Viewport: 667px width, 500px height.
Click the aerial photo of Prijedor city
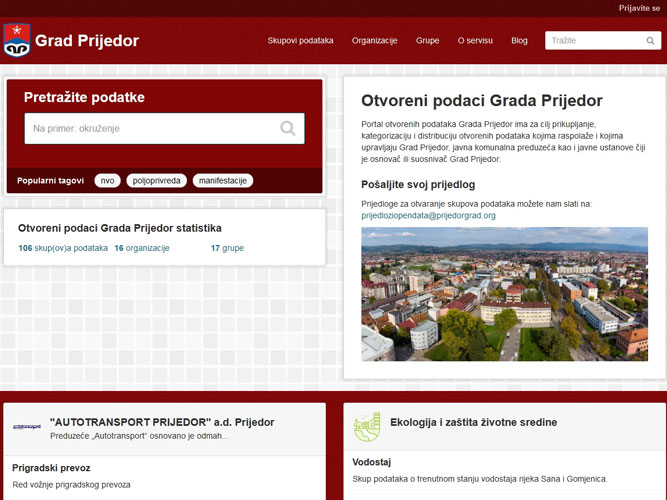504,294
